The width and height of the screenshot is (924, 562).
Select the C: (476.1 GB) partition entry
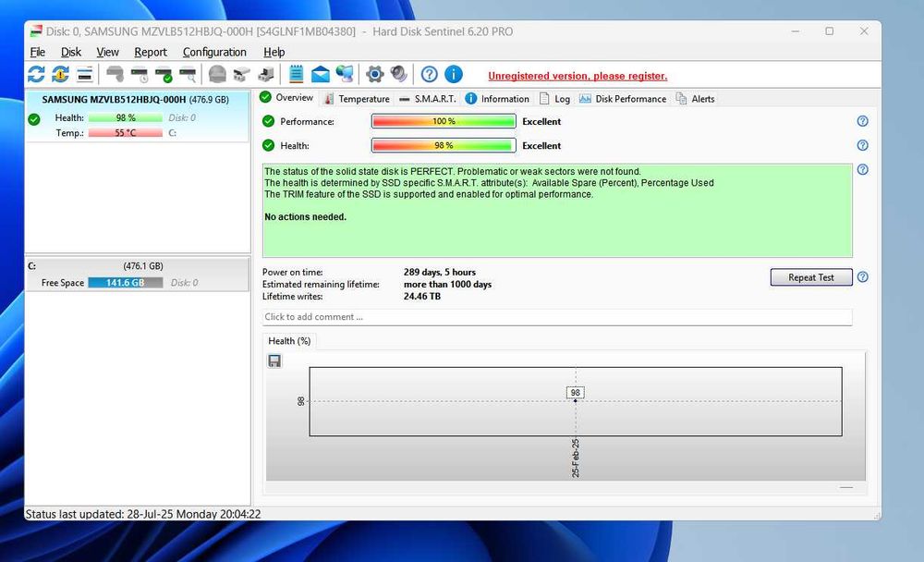click(x=138, y=275)
